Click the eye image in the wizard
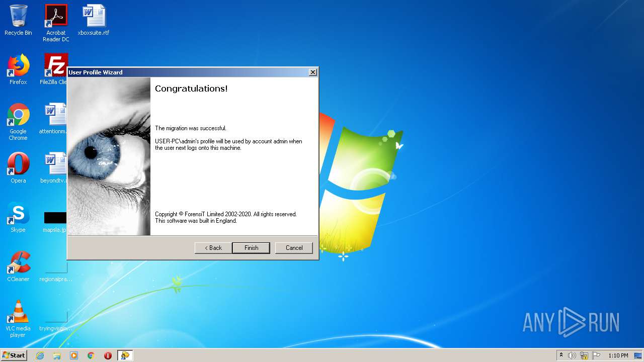The height and width of the screenshot is (362, 644). tap(109, 156)
